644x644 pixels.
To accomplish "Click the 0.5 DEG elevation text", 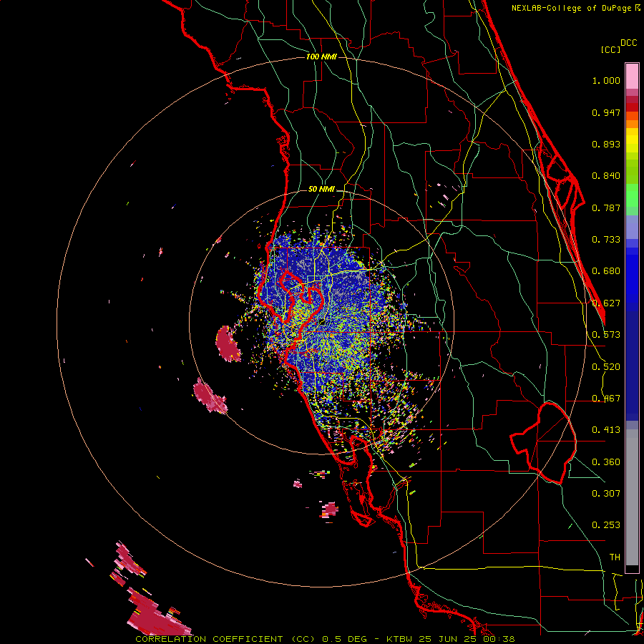I will 345,639.
